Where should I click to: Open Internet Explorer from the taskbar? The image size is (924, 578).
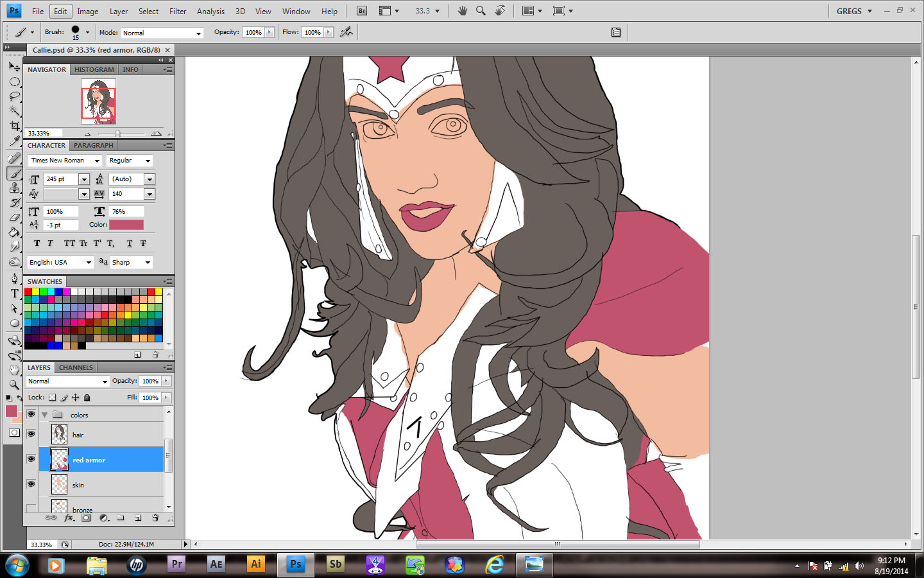click(494, 565)
